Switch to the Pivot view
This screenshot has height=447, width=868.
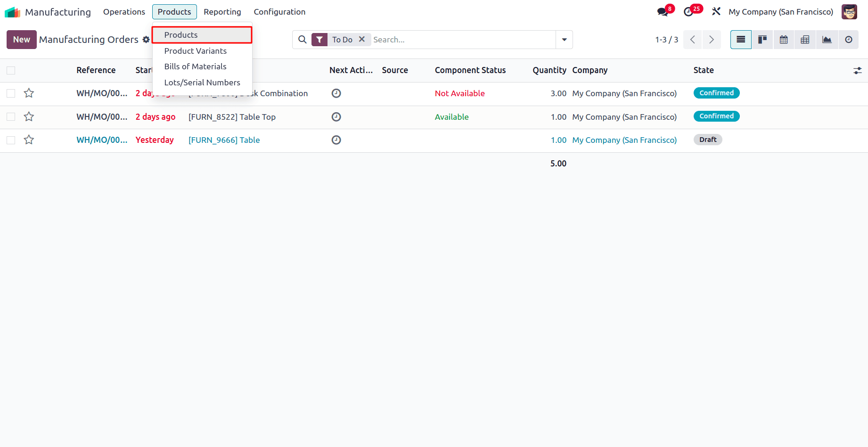805,40
